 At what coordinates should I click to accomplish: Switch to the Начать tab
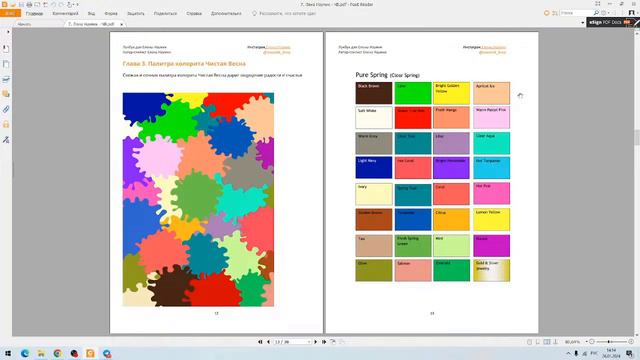tap(24, 24)
